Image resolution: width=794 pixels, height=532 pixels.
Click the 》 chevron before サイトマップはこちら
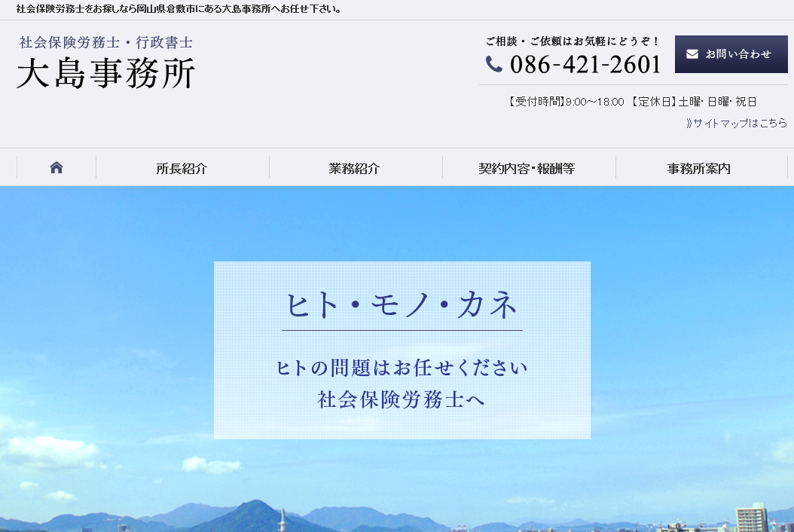[x=688, y=123]
